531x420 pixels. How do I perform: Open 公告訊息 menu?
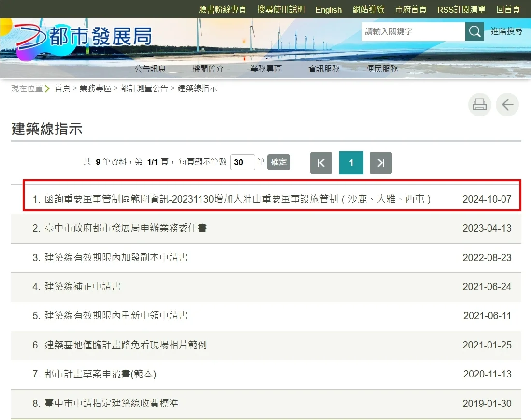[x=150, y=69]
